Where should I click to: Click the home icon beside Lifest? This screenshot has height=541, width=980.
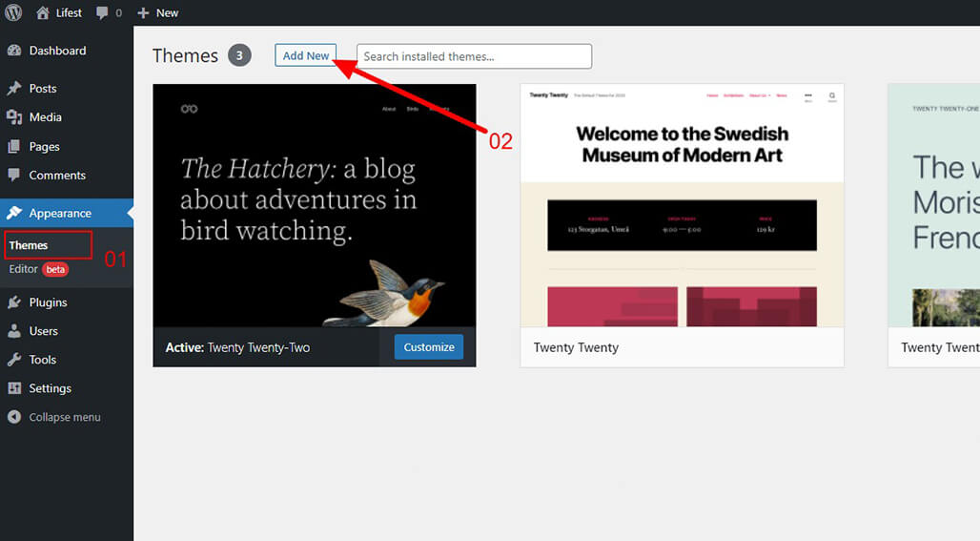click(43, 12)
